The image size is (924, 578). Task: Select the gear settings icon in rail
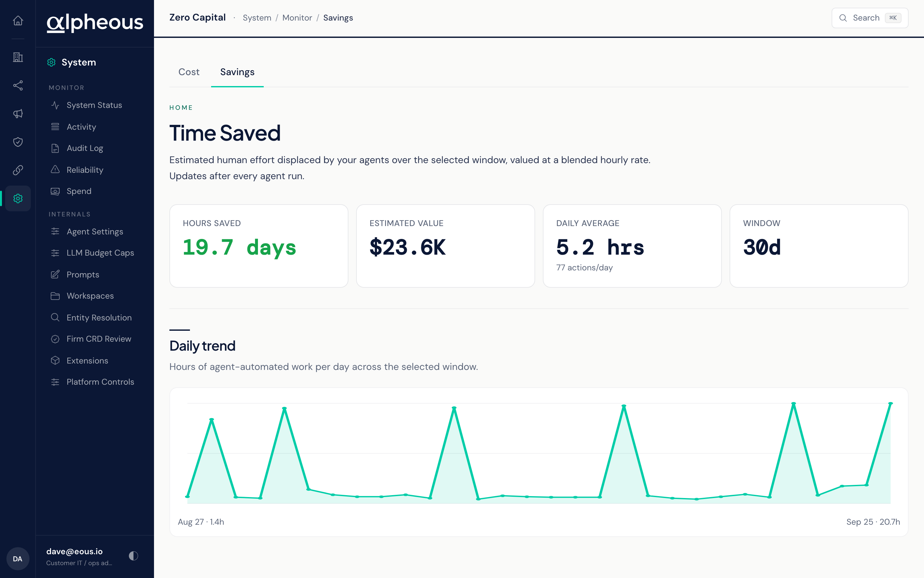tap(18, 198)
